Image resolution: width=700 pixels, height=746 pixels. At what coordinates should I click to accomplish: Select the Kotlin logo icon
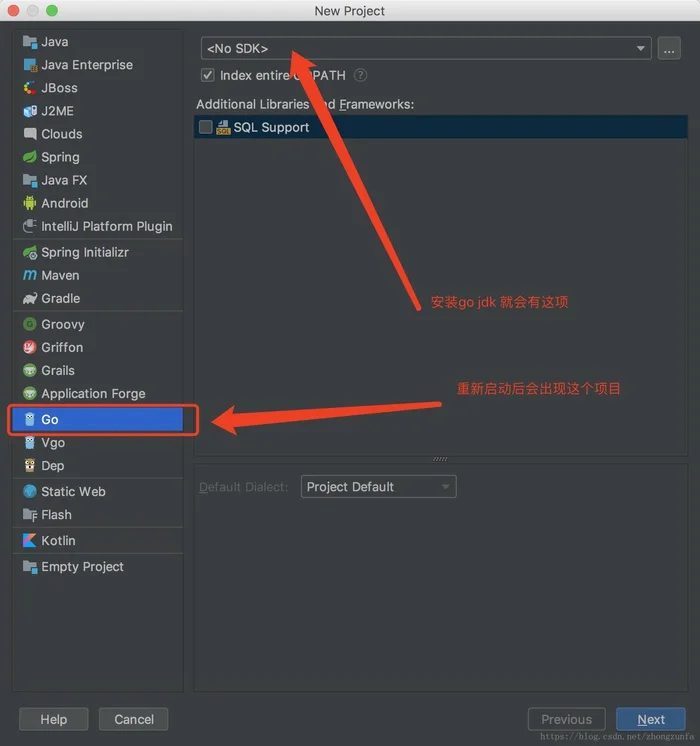coord(30,540)
